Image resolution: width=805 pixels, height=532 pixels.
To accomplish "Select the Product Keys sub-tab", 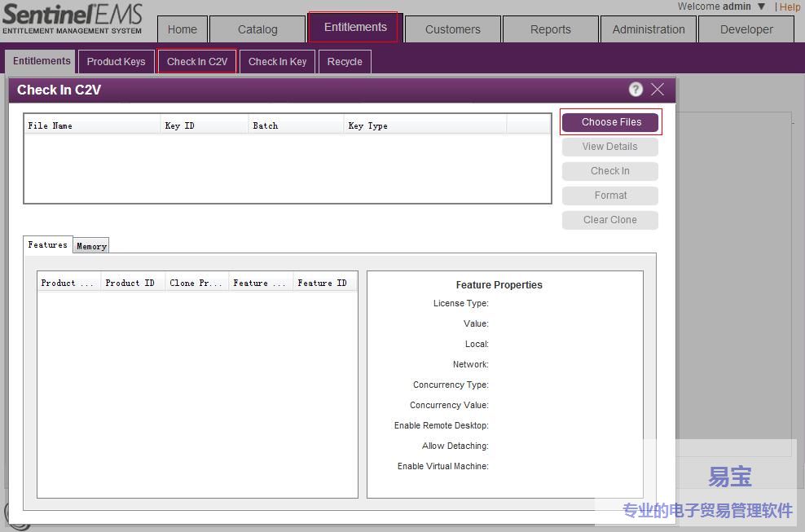I will [116, 62].
